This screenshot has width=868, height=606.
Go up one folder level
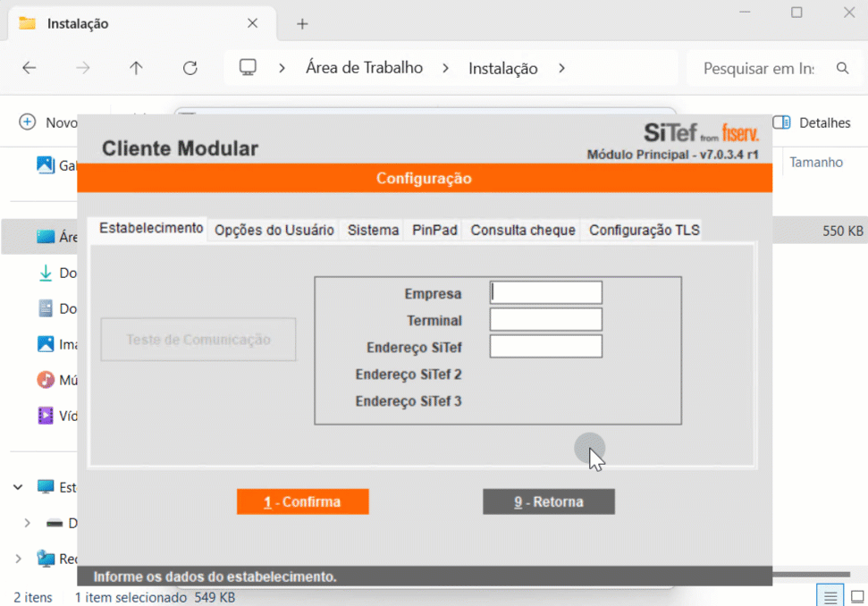coord(136,68)
